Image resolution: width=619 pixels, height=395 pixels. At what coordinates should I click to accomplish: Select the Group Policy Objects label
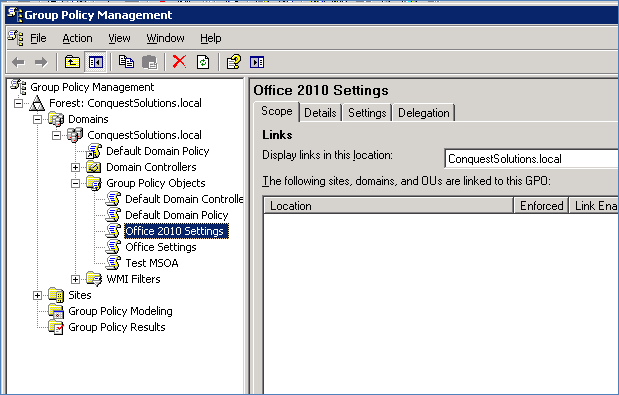point(156,183)
